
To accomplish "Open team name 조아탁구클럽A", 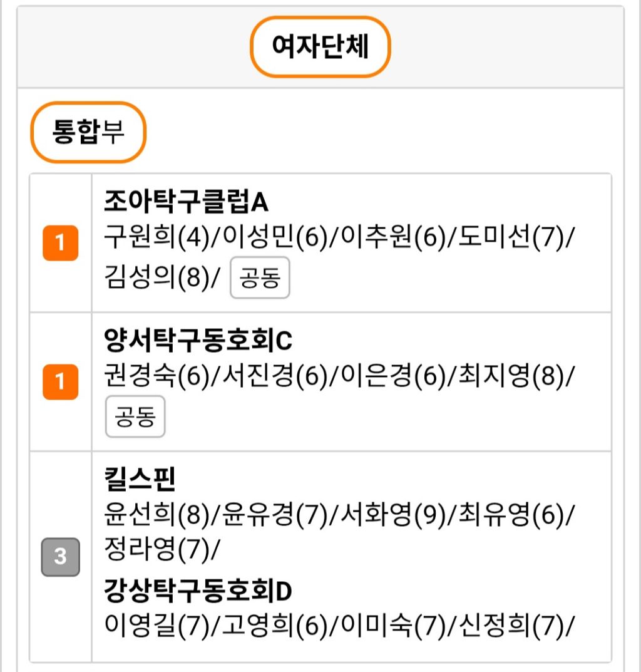I will click(x=186, y=202).
